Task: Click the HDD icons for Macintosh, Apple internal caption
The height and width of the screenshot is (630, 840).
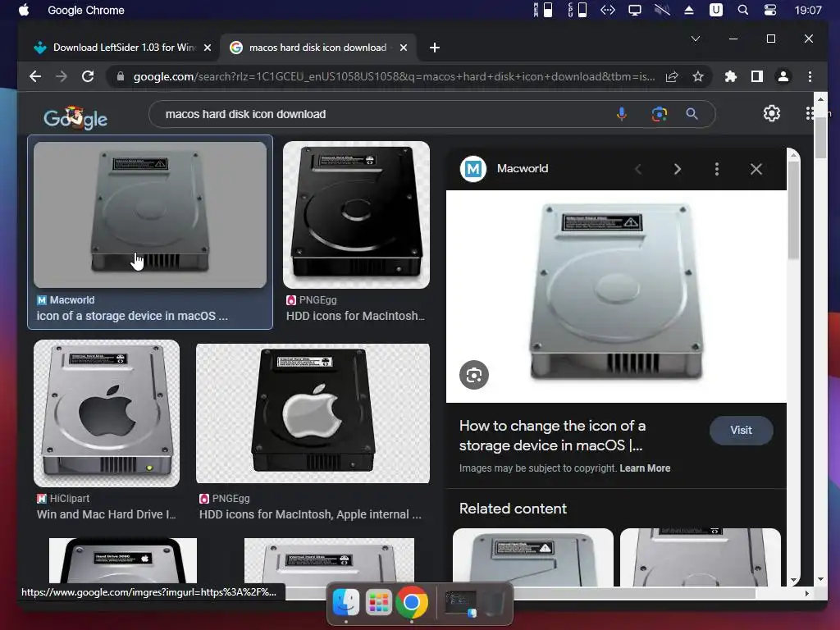Action: click(x=310, y=514)
